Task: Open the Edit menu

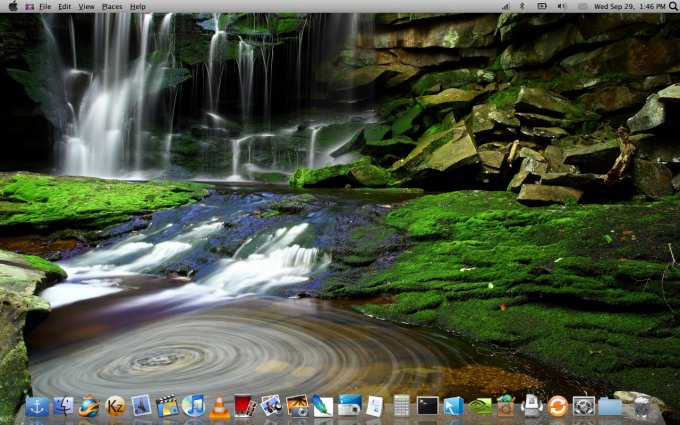Action: (x=64, y=6)
